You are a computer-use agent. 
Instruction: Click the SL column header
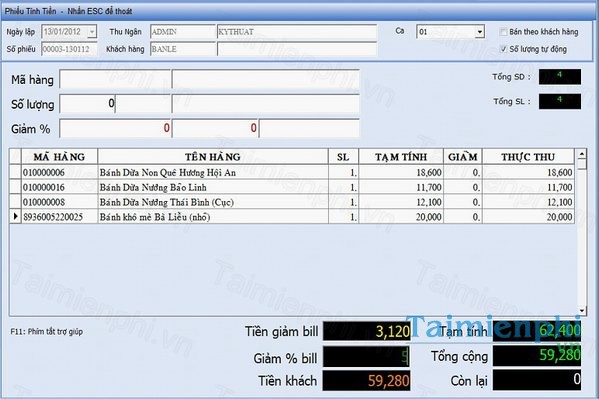[x=343, y=157]
